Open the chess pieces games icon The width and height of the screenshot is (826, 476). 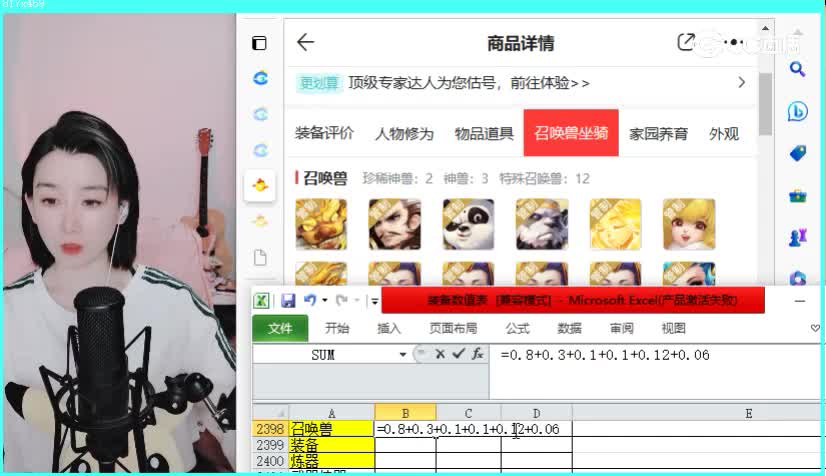798,238
